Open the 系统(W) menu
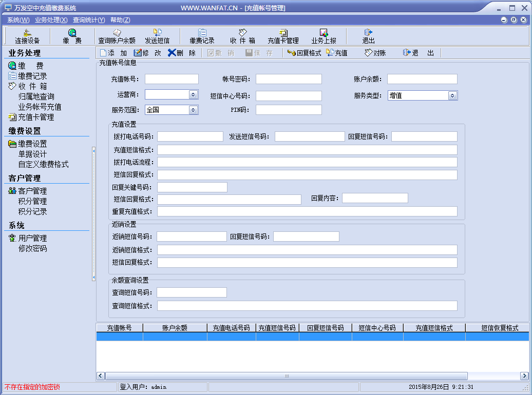This screenshot has width=532, height=395. click(x=18, y=20)
